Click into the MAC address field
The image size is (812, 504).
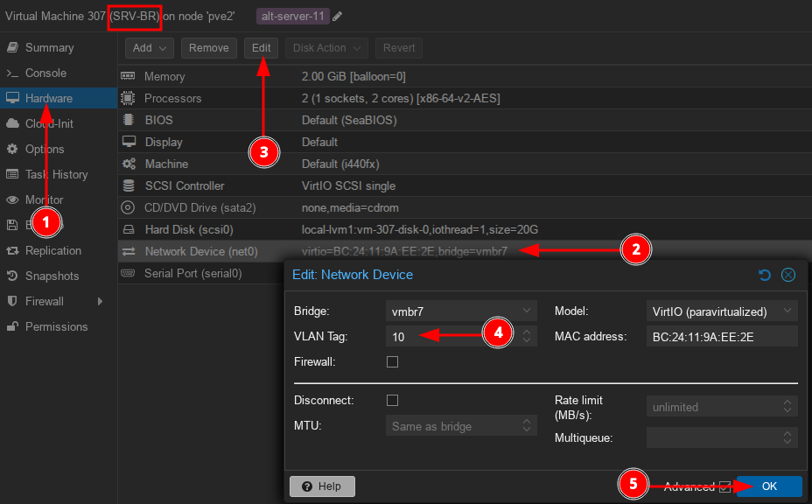click(722, 336)
